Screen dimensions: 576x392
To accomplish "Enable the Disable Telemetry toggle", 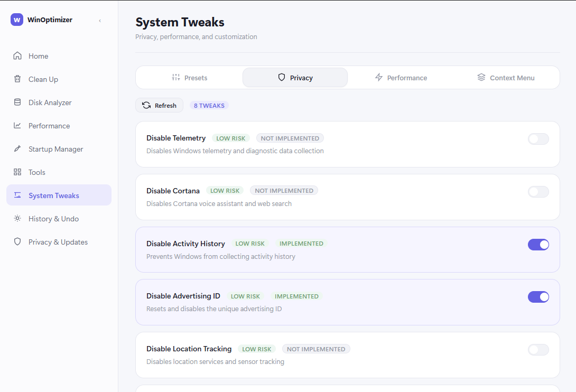I will [538, 139].
